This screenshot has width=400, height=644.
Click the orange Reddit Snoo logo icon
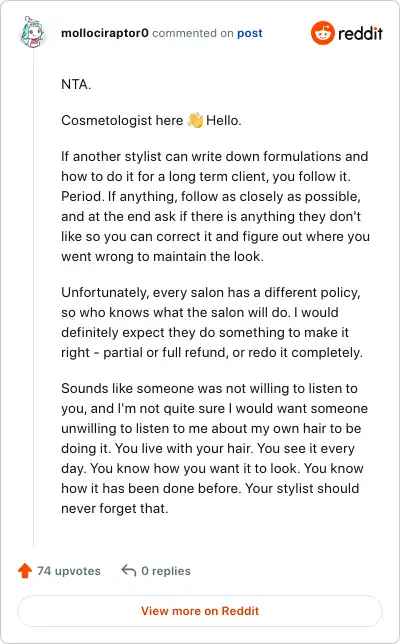pos(323,33)
